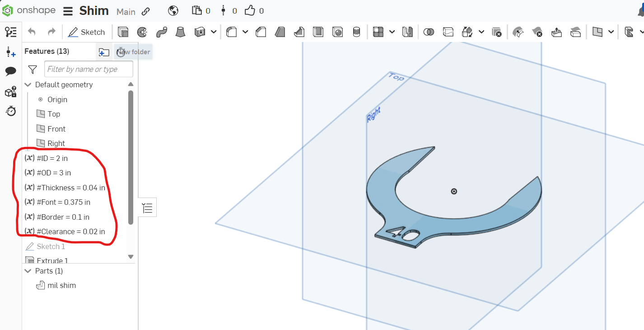
Task: Select the Boolean tool
Action: [429, 32]
